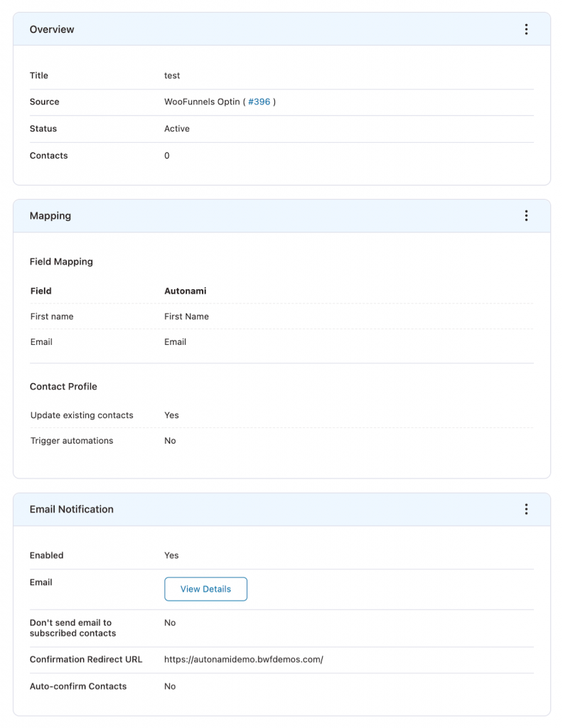Click the Status Active value
Image resolution: width=563 pixels, height=728 pixels.
(177, 129)
